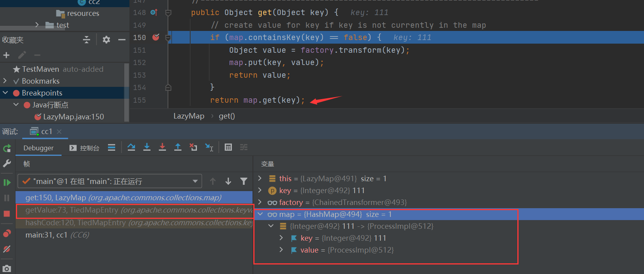The width and height of the screenshot is (644, 274).
Task: Open the View Breakpoints dialog
Action: click(x=7, y=234)
